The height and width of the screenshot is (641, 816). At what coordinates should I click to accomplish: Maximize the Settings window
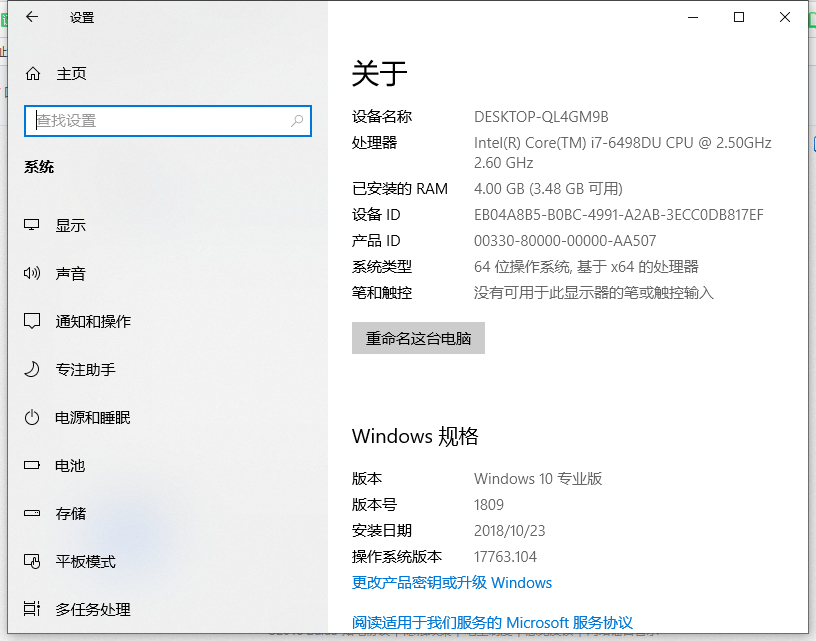738,17
